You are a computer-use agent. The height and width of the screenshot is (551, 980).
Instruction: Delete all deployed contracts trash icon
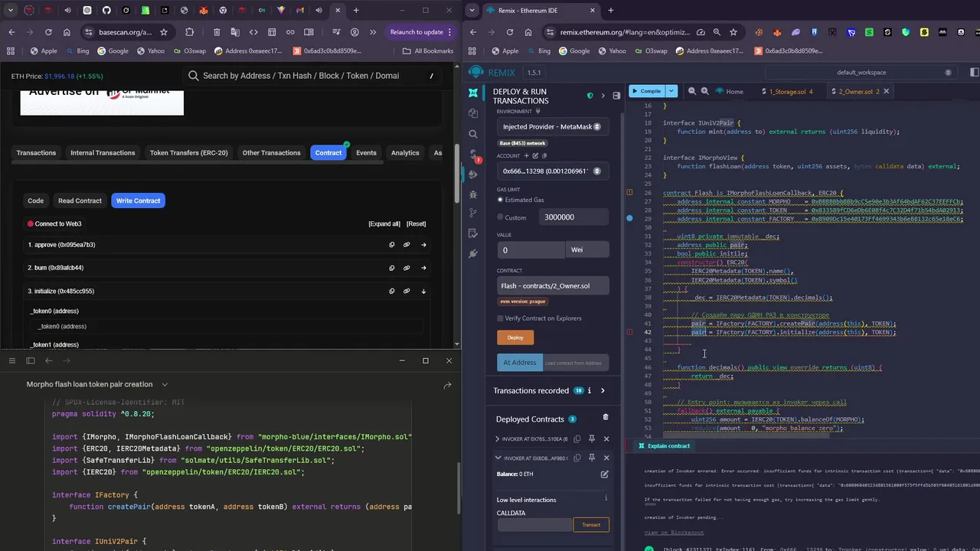tap(605, 418)
